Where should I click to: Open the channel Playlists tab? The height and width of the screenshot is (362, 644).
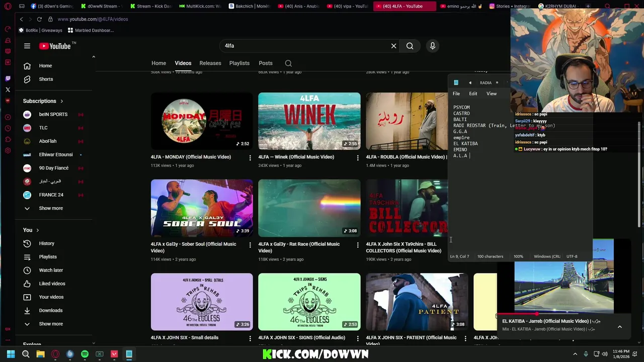[239, 63]
